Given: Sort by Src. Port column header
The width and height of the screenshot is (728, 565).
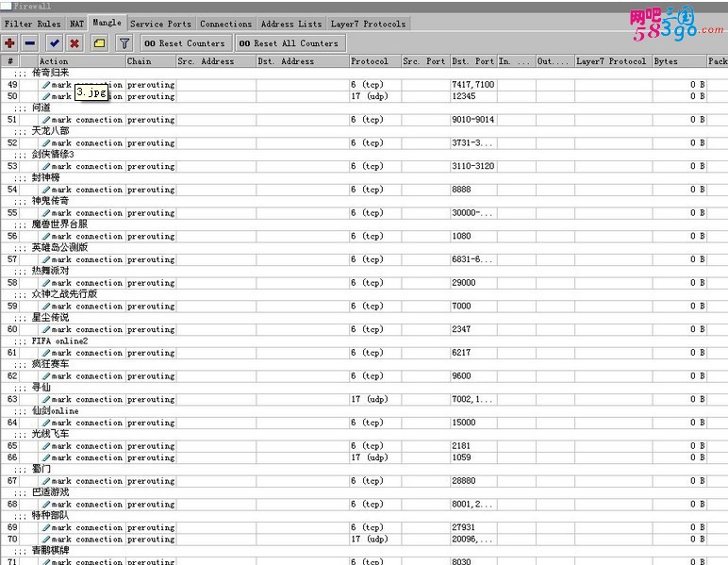Looking at the screenshot, I should [x=425, y=60].
